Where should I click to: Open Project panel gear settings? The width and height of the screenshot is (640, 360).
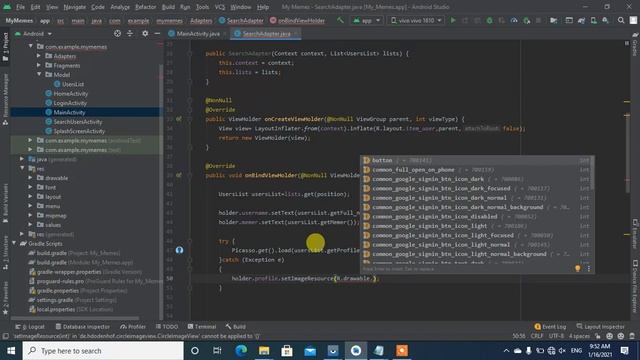[145, 33]
